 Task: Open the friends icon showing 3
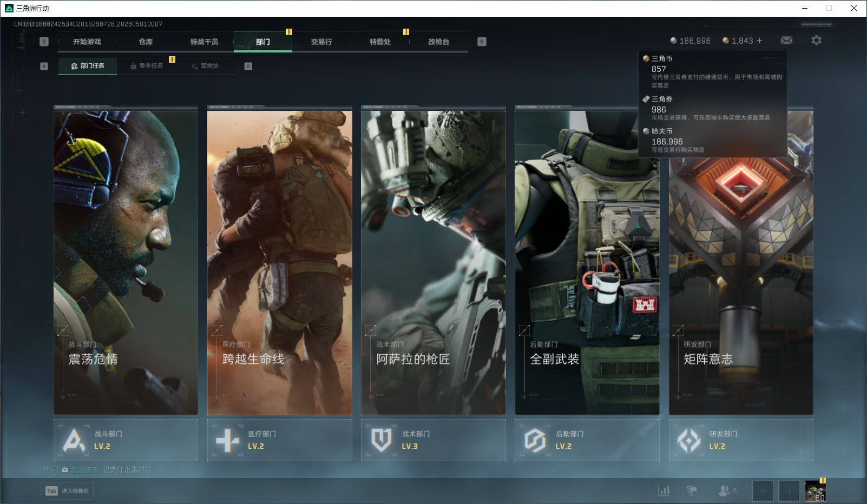click(x=727, y=490)
